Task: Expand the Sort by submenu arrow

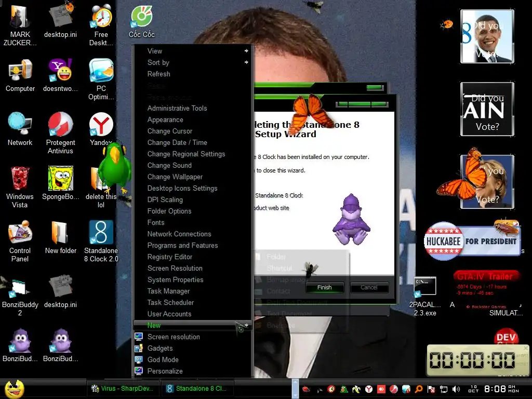Action: [x=246, y=62]
